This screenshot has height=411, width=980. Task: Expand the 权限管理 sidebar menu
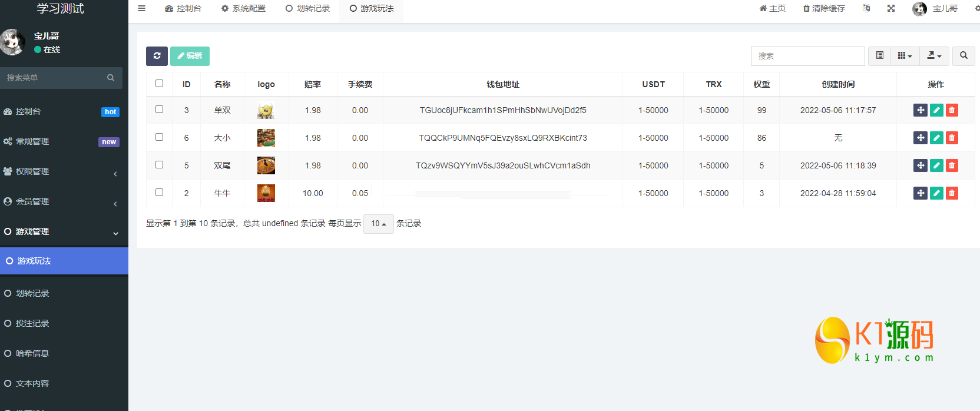coord(64,171)
